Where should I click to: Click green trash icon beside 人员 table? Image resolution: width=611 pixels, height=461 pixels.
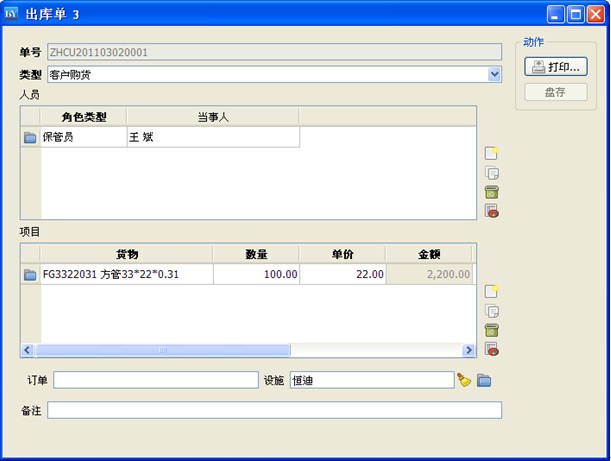(x=491, y=192)
